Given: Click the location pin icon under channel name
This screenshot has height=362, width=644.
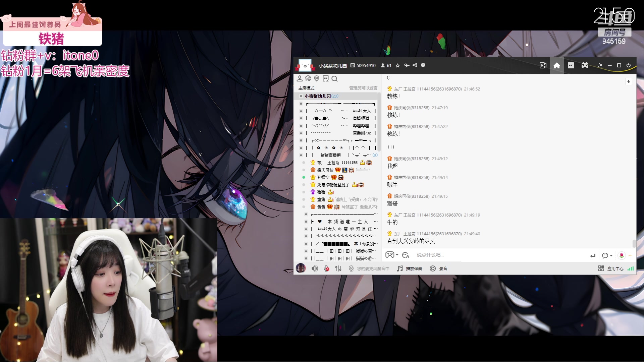Looking at the screenshot, I should (317, 78).
